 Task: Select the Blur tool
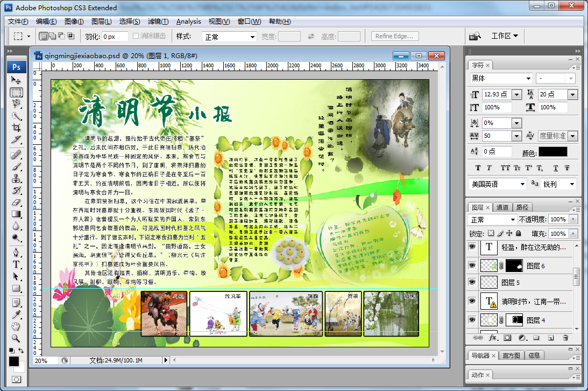[16, 226]
